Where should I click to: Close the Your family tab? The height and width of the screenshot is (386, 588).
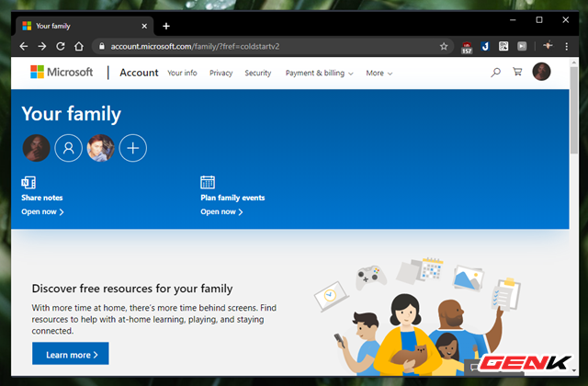144,26
